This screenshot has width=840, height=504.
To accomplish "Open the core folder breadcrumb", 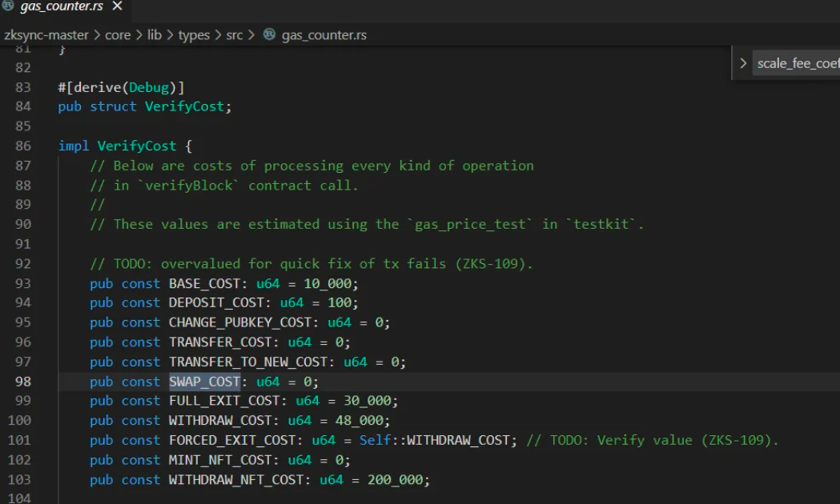I will [118, 35].
